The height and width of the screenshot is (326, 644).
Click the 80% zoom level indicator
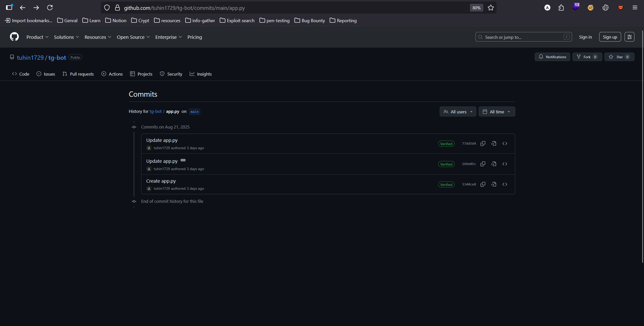pos(476,8)
